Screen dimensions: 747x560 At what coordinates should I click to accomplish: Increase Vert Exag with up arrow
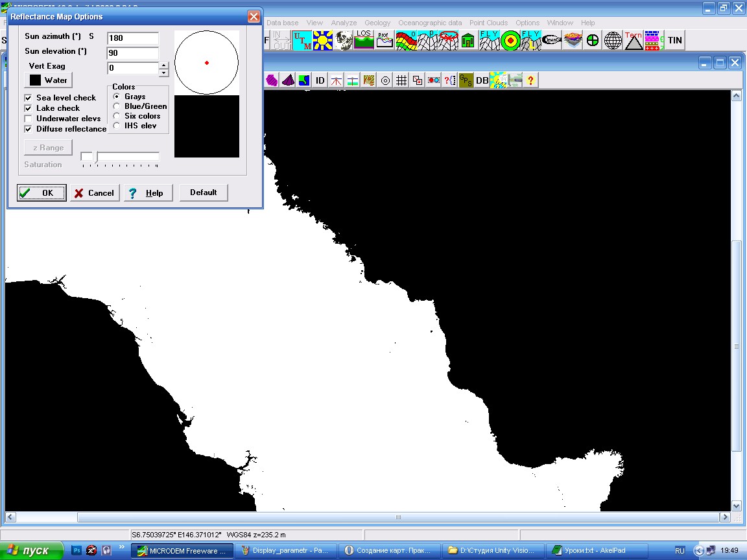coord(164,65)
